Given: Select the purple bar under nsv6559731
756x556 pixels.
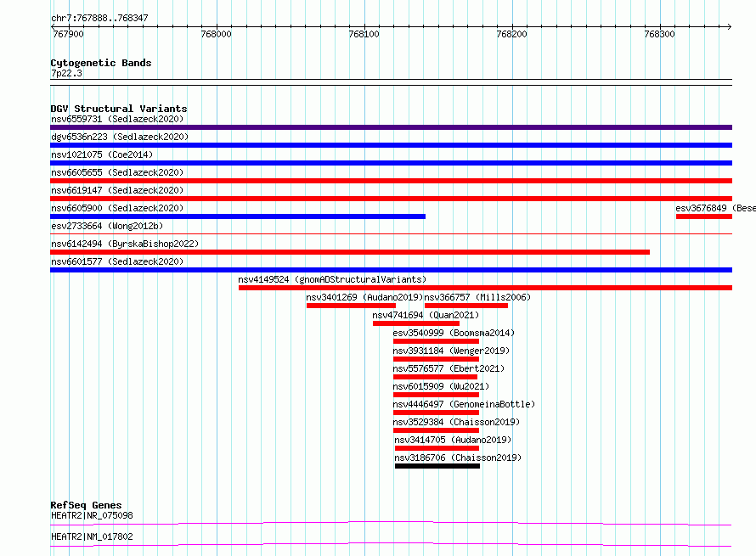Looking at the screenshot, I should (x=391, y=127).
